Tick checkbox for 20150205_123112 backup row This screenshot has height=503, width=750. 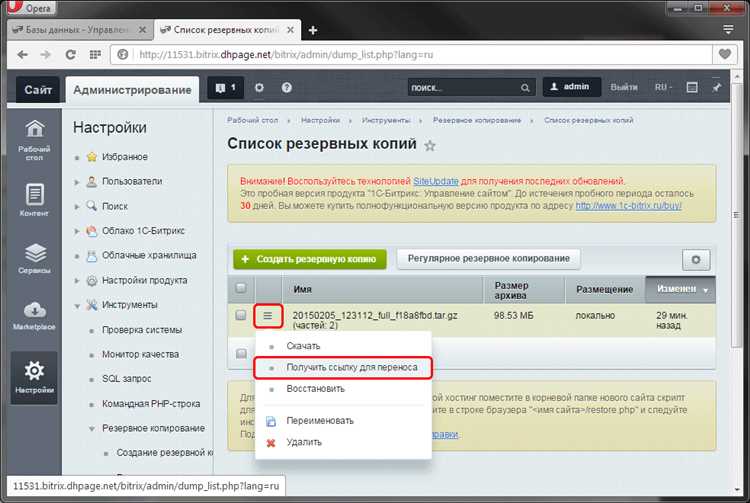click(x=241, y=315)
